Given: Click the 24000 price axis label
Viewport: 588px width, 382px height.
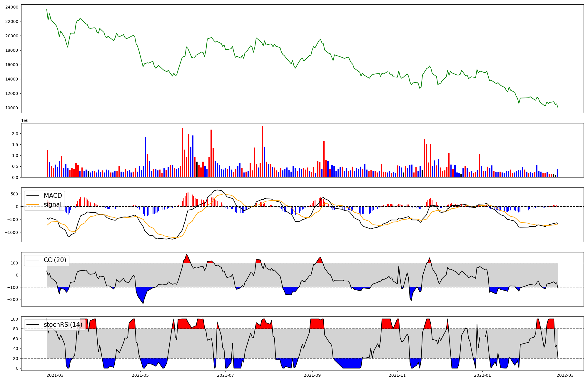Looking at the screenshot, I should click(12, 7).
